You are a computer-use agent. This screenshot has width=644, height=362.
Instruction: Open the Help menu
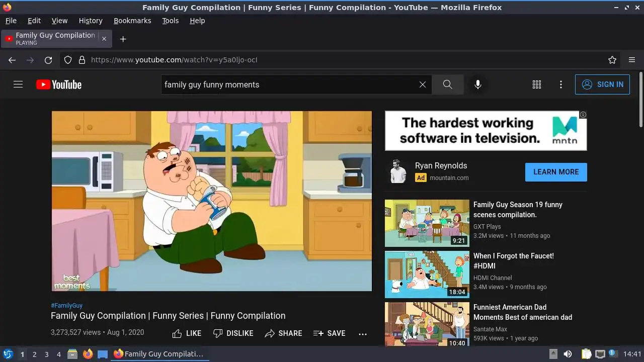[197, 21]
